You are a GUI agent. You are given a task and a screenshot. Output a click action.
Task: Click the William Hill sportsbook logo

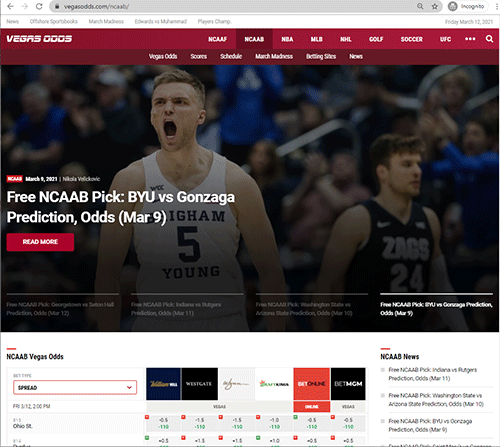click(x=163, y=384)
